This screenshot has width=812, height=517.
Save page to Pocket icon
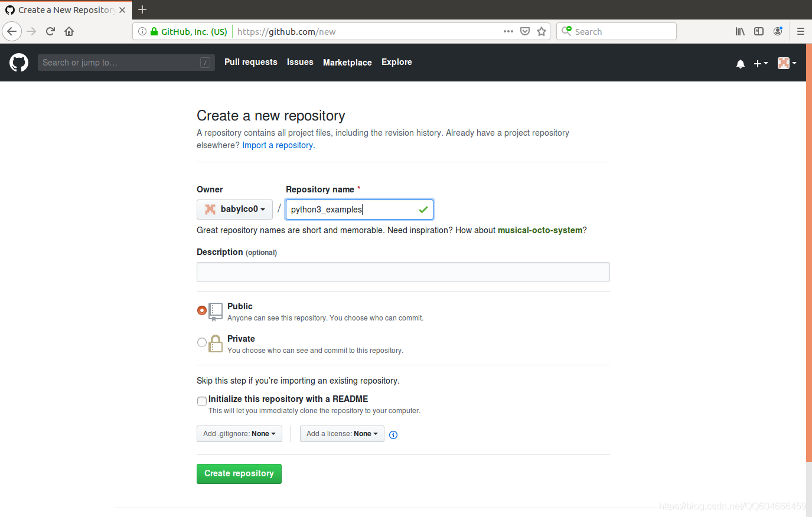click(x=525, y=31)
